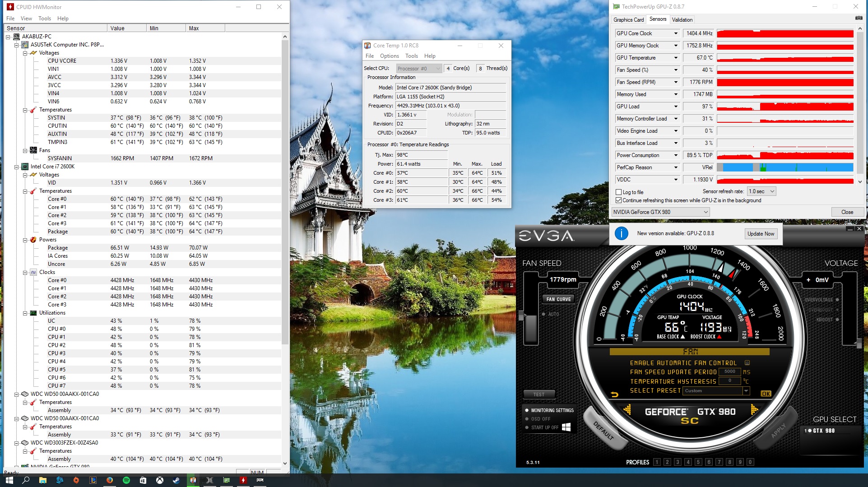Switch to EVGA Precision X on the taskbar

coord(209,480)
